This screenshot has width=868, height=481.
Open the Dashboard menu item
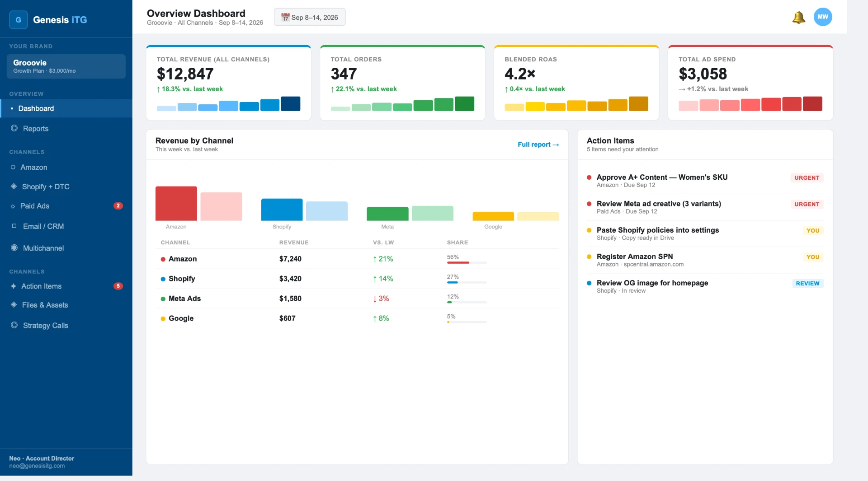click(x=66, y=108)
